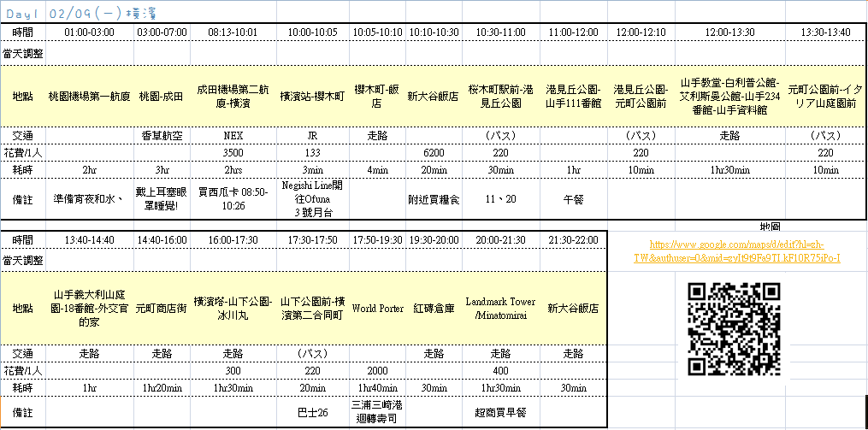Select the 1hr20min duration cell
Image resolution: width=868 pixels, height=430 pixels.
tap(162, 388)
